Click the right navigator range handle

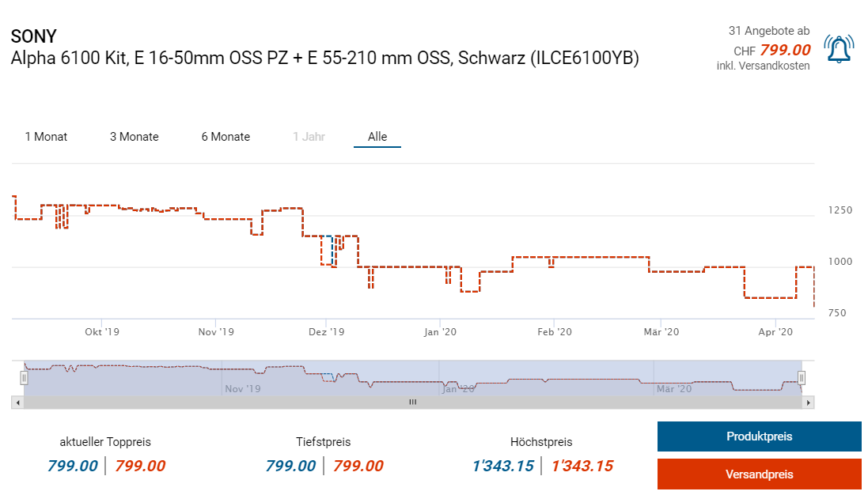pos(801,378)
